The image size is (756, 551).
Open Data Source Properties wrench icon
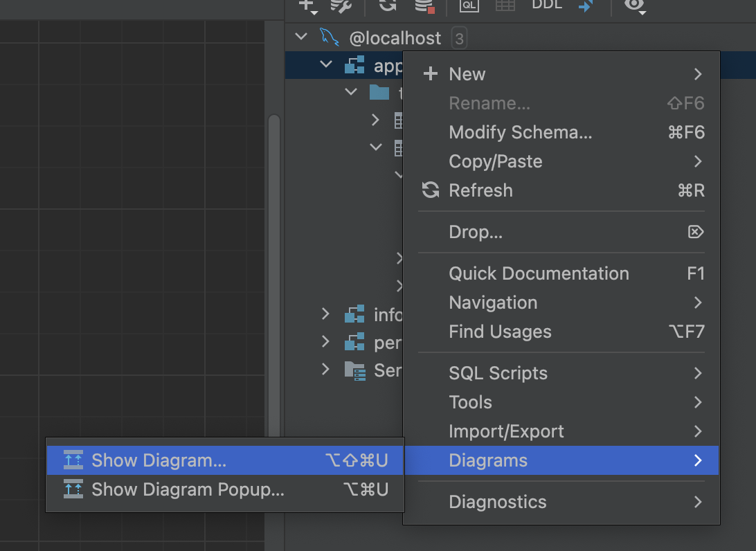(x=341, y=6)
